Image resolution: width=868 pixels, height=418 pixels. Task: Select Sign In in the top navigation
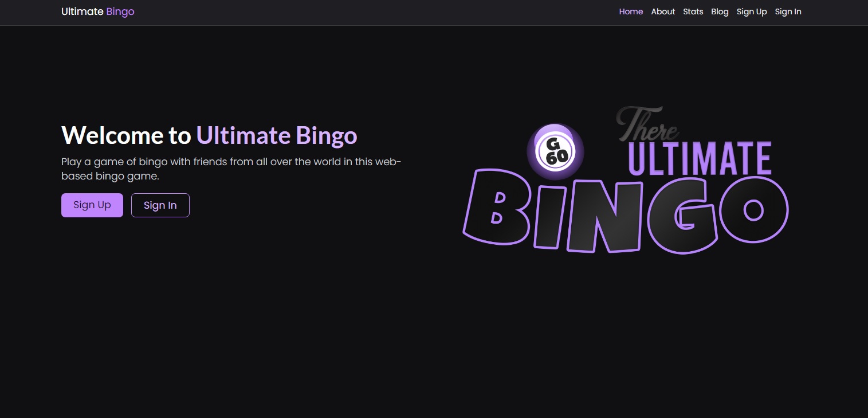pyautogui.click(x=788, y=11)
